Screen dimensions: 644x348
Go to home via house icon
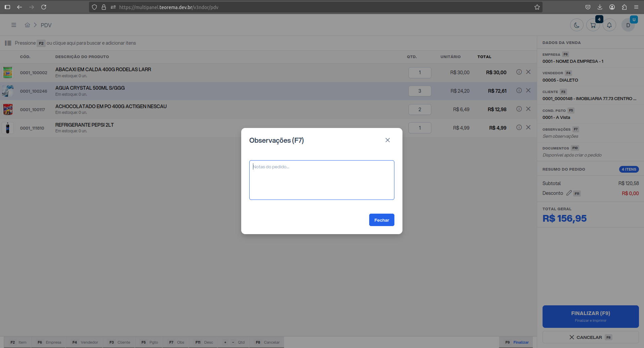point(28,25)
